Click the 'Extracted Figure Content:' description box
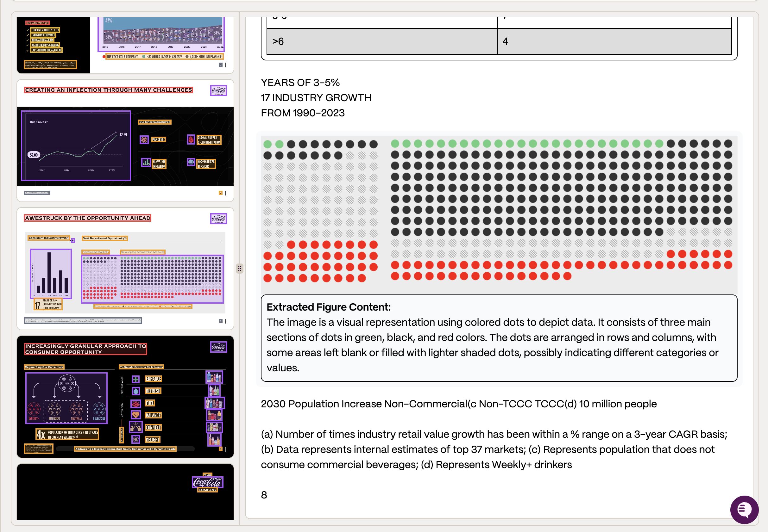This screenshot has width=768, height=532. click(x=499, y=338)
